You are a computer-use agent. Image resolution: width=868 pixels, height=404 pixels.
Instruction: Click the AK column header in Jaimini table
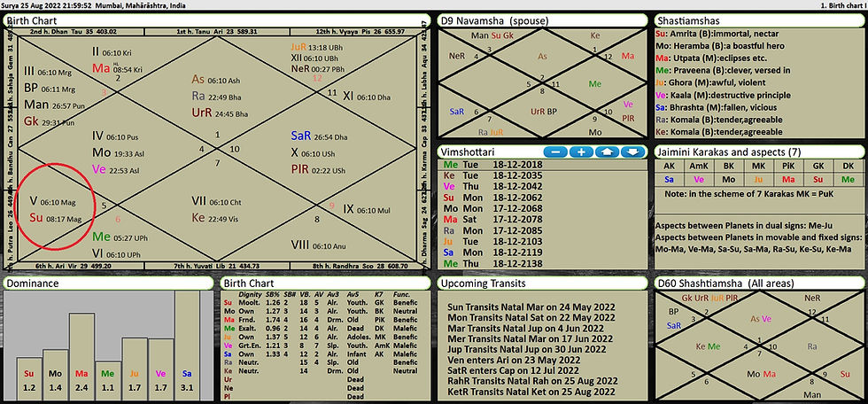670,166
